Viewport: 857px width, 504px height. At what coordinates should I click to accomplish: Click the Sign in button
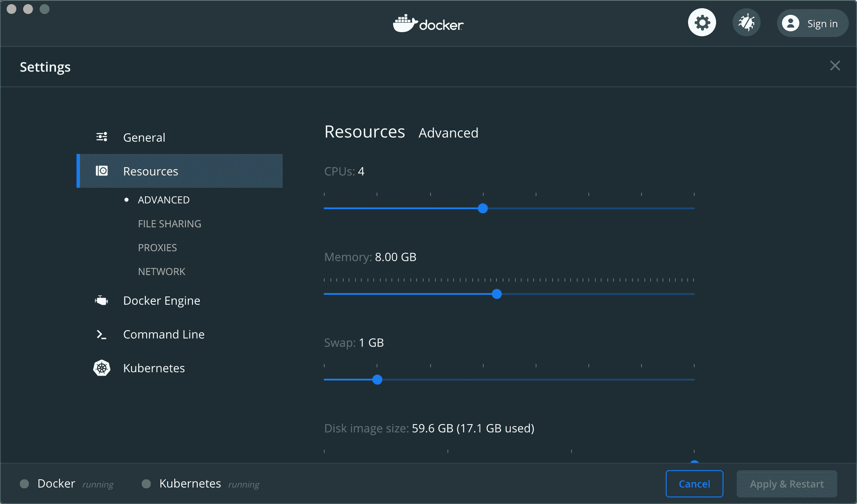[x=822, y=24]
